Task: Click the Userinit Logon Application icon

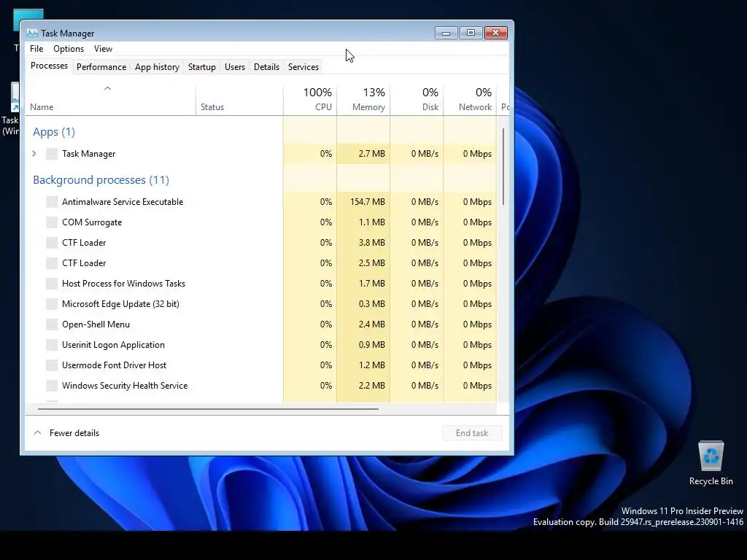Action: [52, 345]
